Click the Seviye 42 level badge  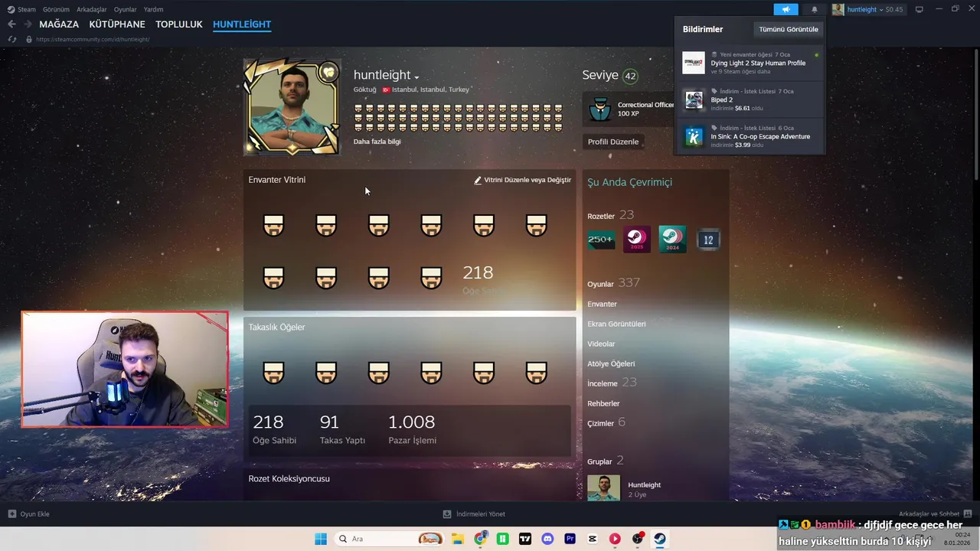pos(630,76)
